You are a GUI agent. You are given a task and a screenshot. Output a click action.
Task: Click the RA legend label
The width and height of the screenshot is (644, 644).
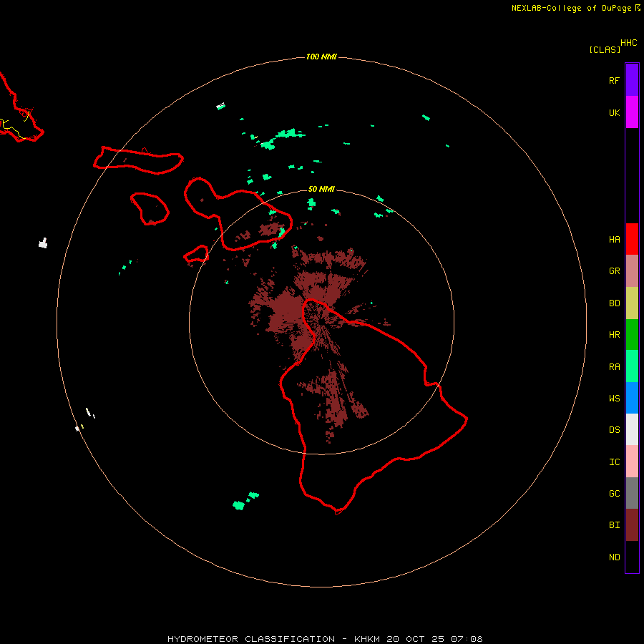(614, 367)
